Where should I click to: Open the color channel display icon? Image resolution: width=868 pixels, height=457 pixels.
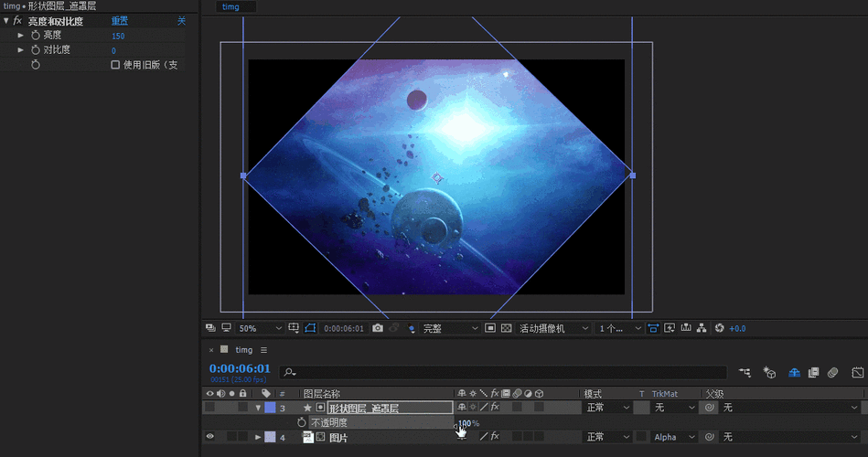tap(411, 329)
